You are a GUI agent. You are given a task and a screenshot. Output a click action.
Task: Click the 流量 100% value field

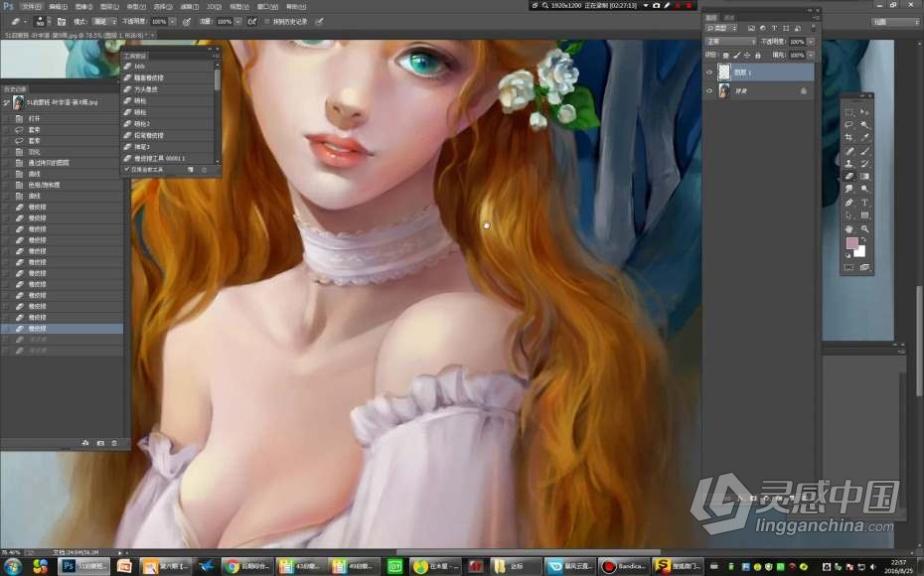(x=225, y=21)
